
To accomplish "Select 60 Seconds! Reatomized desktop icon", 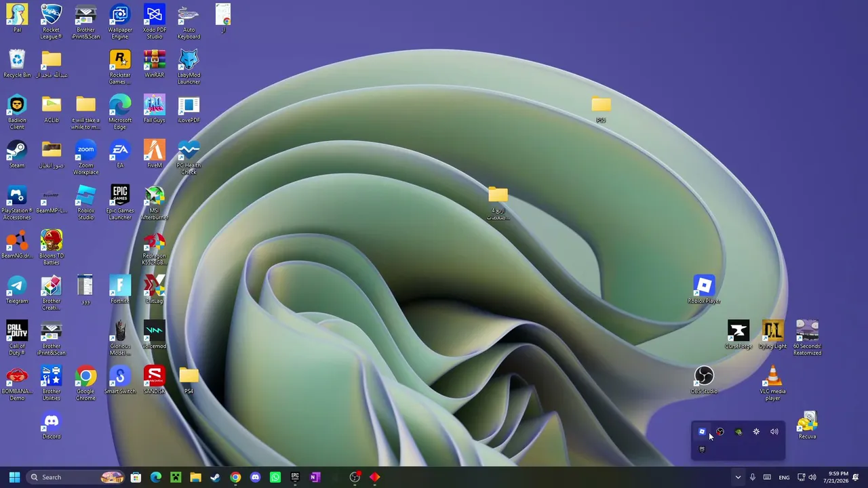I will point(807,339).
